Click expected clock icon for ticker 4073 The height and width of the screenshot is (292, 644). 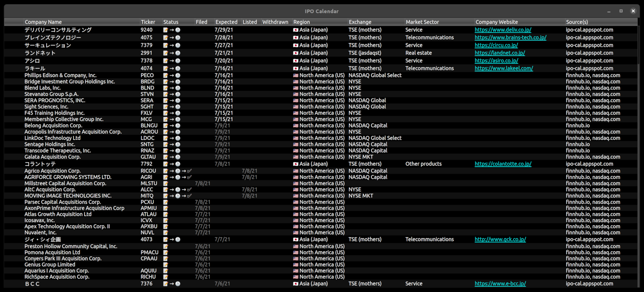(178, 239)
